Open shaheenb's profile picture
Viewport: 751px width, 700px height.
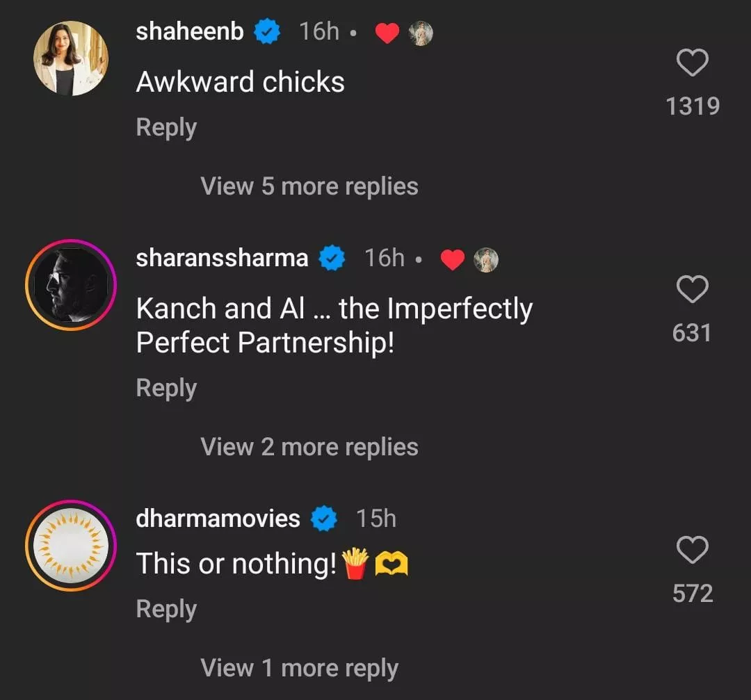pos(71,58)
